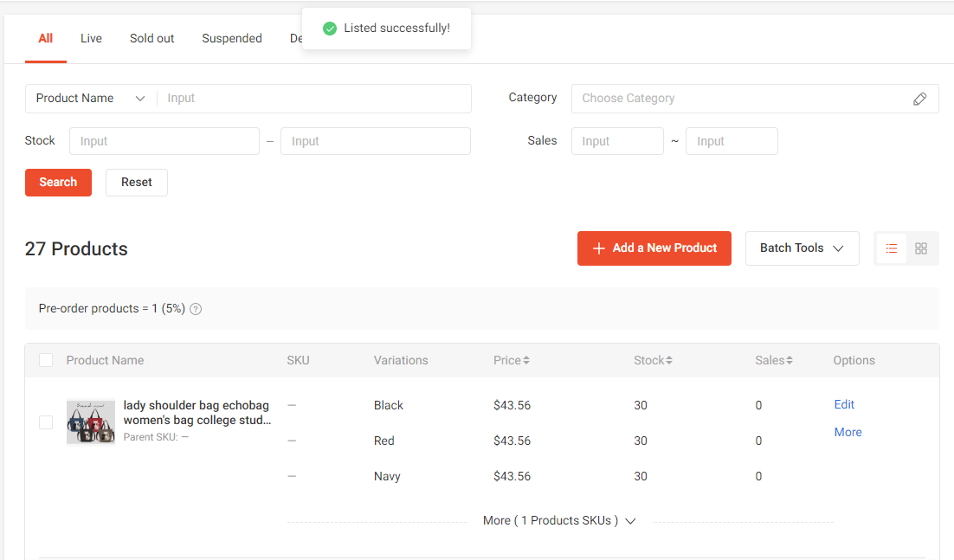This screenshot has width=954, height=560.
Task: Open the pre-order products help tooltip icon
Action: tap(196, 309)
